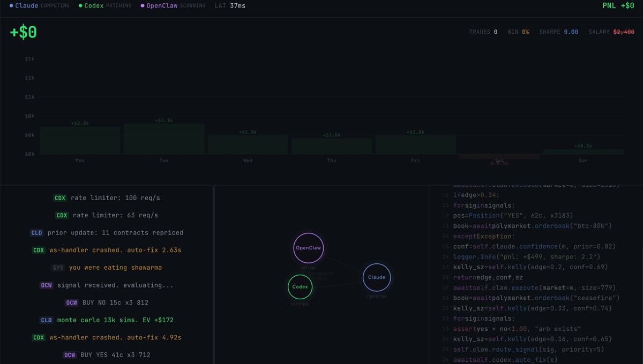Click the LAT 37ms latency readout
Viewport: 643px width, 364px height.
pyautogui.click(x=229, y=5)
